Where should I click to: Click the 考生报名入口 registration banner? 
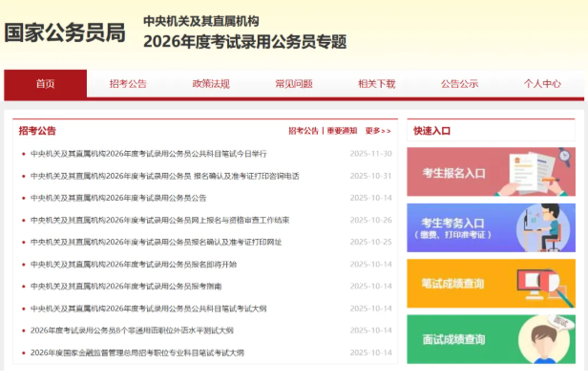[491, 172]
